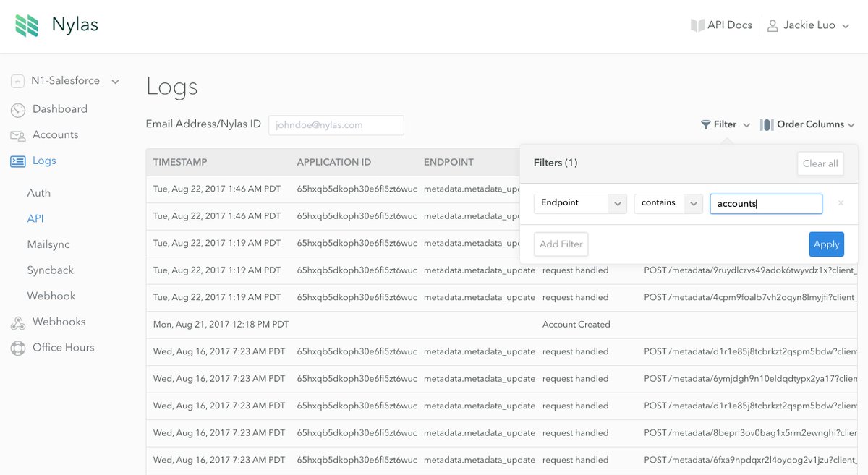Click the Office Hours globe icon
This screenshot has width=868, height=475.
[18, 348]
